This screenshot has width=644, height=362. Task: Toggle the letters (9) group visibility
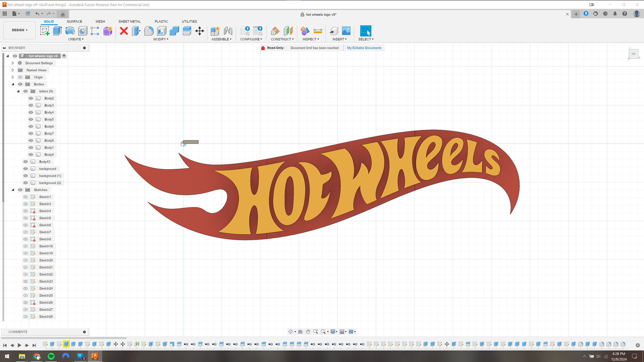click(25, 91)
